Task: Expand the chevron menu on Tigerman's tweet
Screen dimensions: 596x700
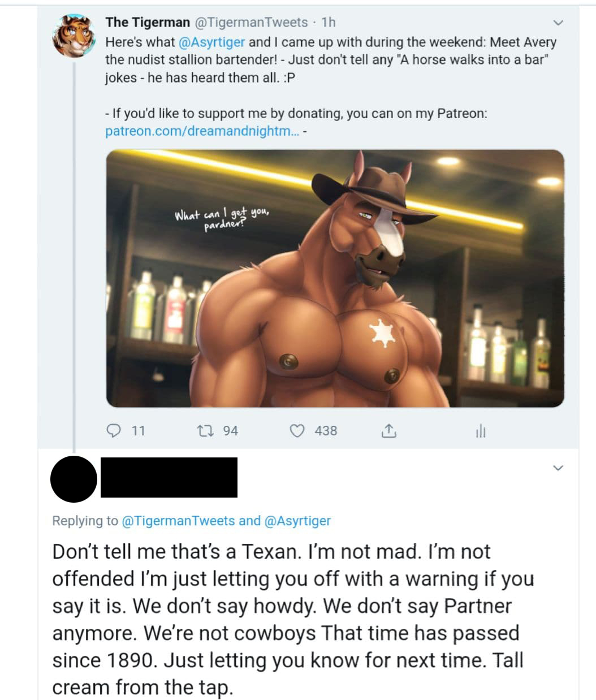Action: 558,23
